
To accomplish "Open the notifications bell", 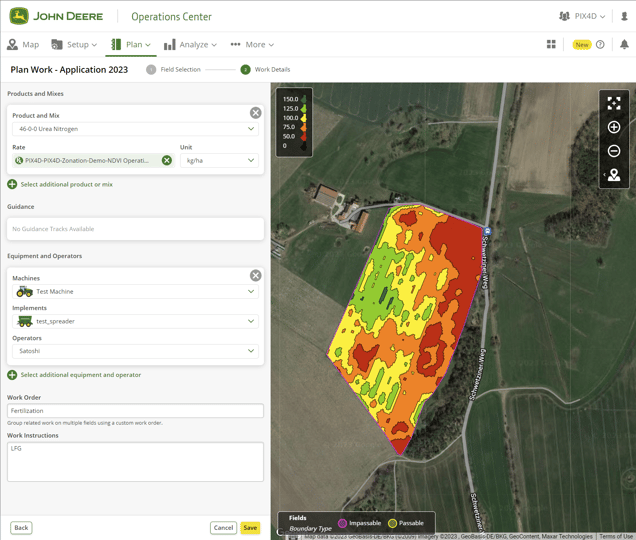I will 624,45.
